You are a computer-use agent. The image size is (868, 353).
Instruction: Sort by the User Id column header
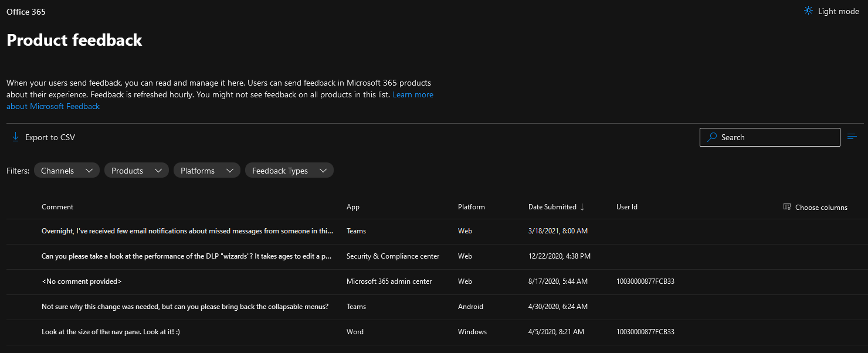click(x=627, y=207)
